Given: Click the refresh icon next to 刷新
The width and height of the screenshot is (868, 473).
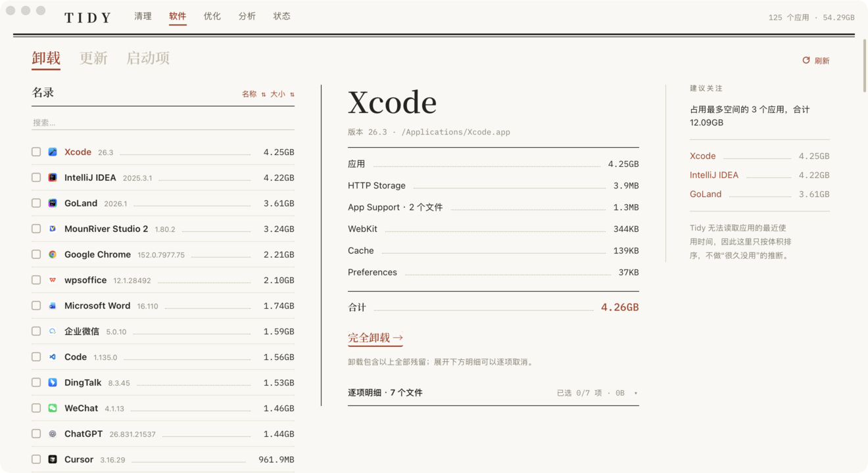Looking at the screenshot, I should pos(806,60).
